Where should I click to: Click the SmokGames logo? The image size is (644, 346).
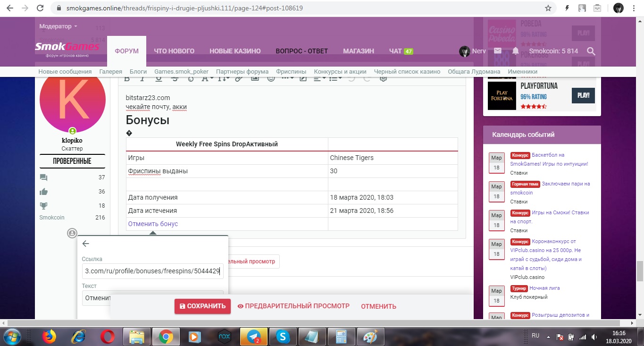[x=67, y=49]
